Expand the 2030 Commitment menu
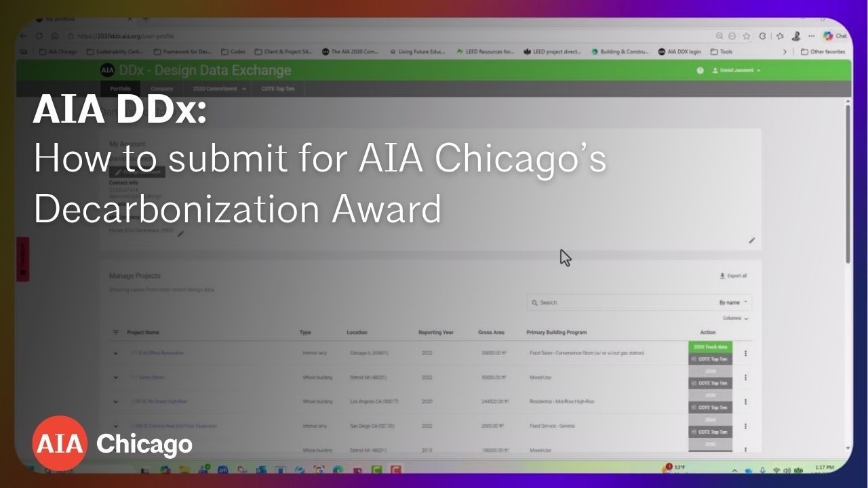The height and width of the screenshot is (488, 868). pos(218,89)
